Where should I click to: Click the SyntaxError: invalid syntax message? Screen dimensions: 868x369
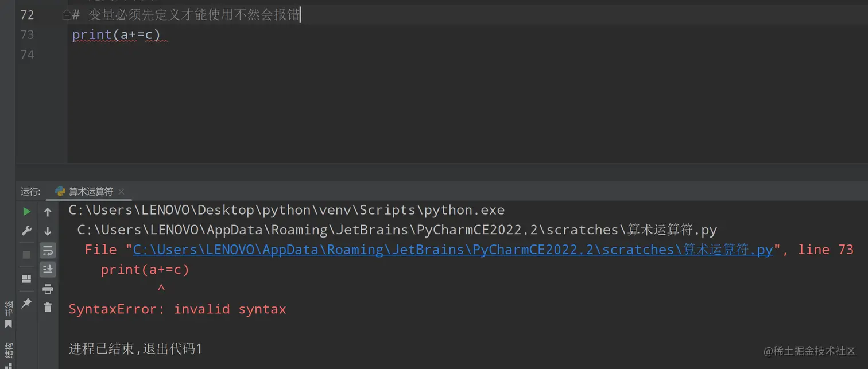[x=177, y=309]
